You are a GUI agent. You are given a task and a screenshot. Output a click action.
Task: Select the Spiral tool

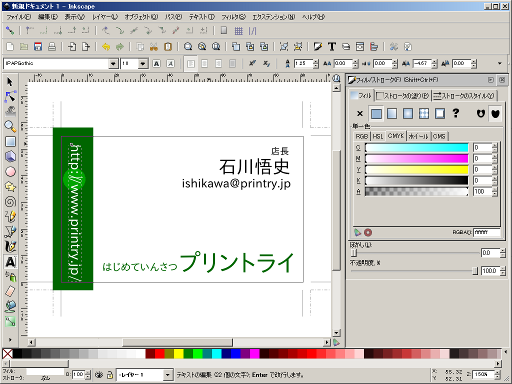tap(10, 202)
